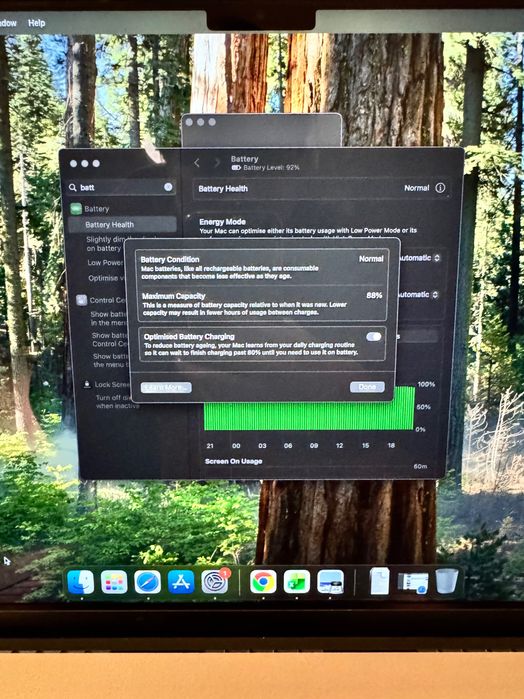
Task: Click the Learn More button
Action: point(166,387)
